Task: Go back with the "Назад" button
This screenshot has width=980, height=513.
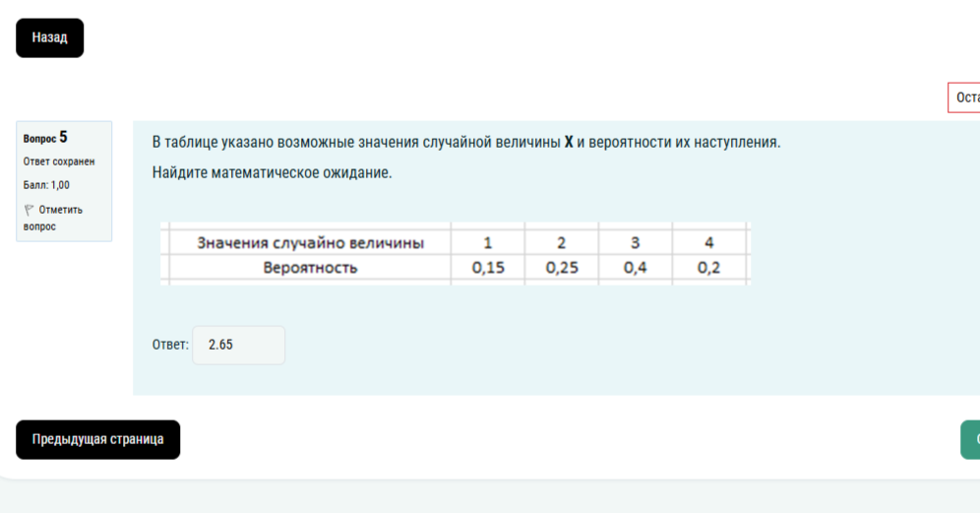Action: pyautogui.click(x=50, y=38)
